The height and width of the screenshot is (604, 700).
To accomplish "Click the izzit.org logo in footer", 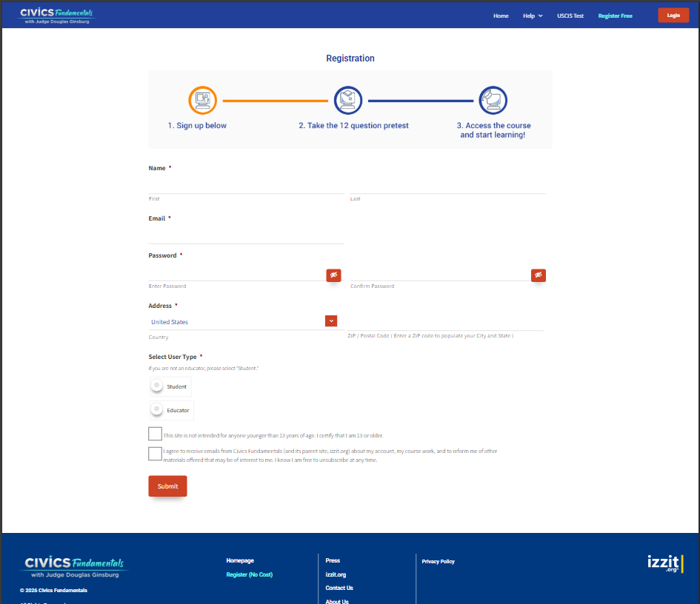I will 664,564.
